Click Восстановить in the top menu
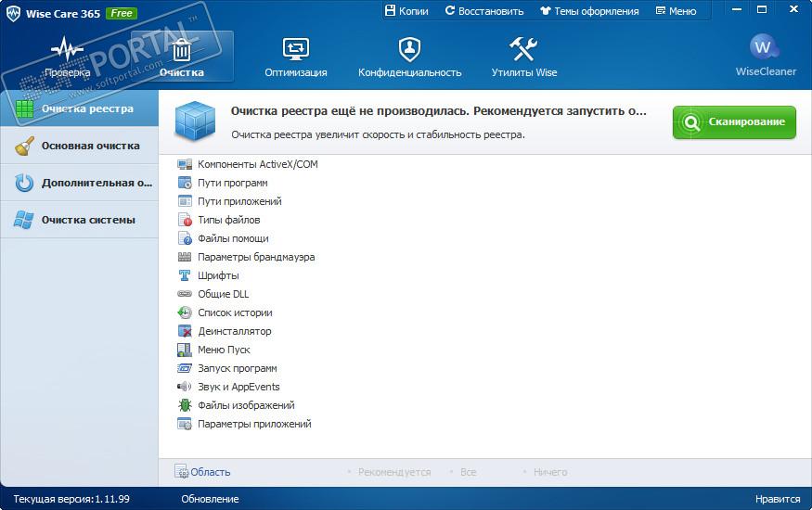The image size is (812, 510). click(484, 11)
